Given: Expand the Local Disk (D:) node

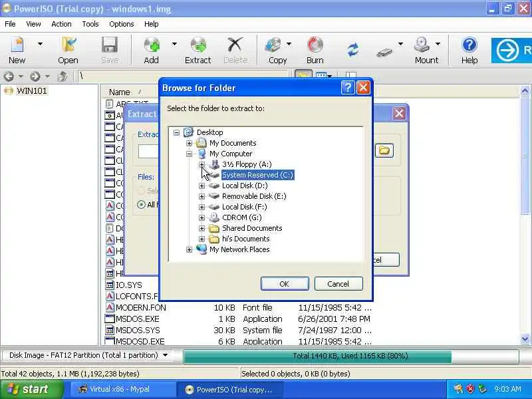Looking at the screenshot, I should [x=202, y=186].
